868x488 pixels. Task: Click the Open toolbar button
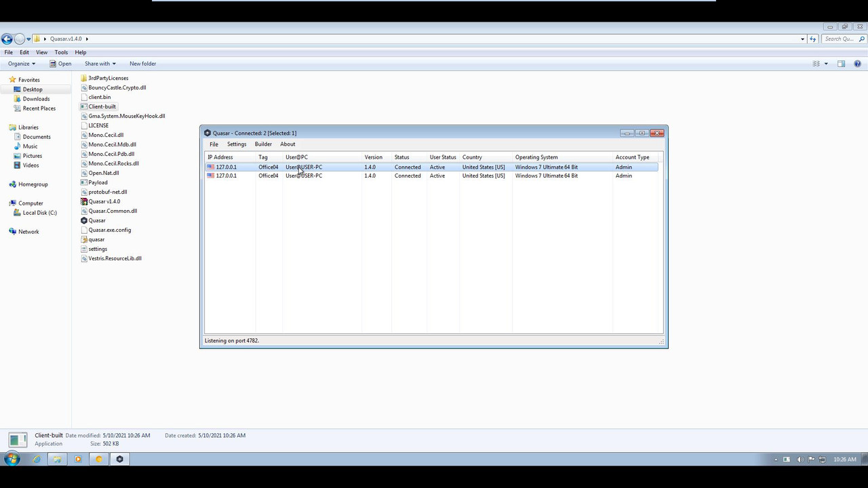click(x=60, y=64)
